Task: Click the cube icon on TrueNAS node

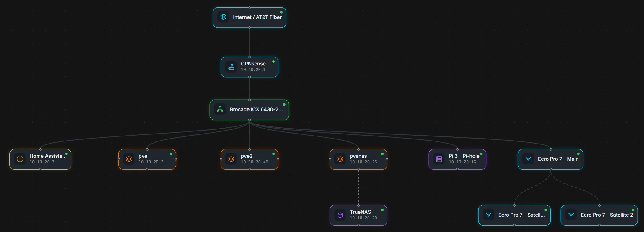Action: point(340,215)
